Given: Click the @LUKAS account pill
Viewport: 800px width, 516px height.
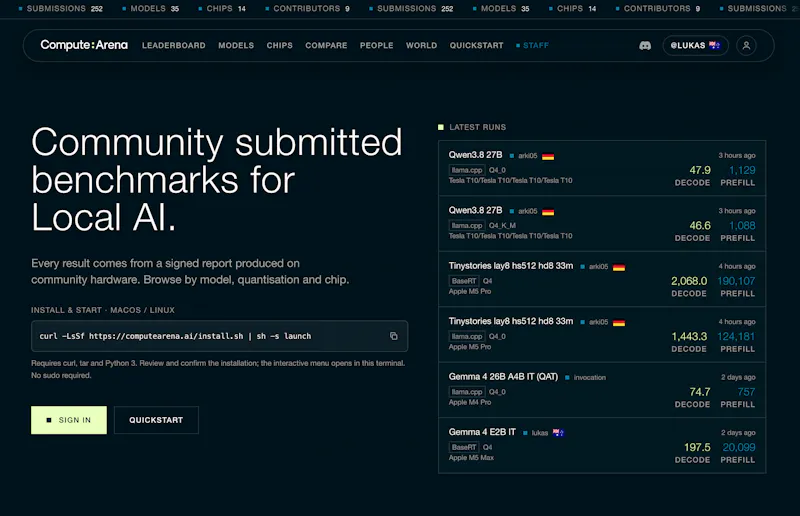Looking at the screenshot, I should (695, 45).
